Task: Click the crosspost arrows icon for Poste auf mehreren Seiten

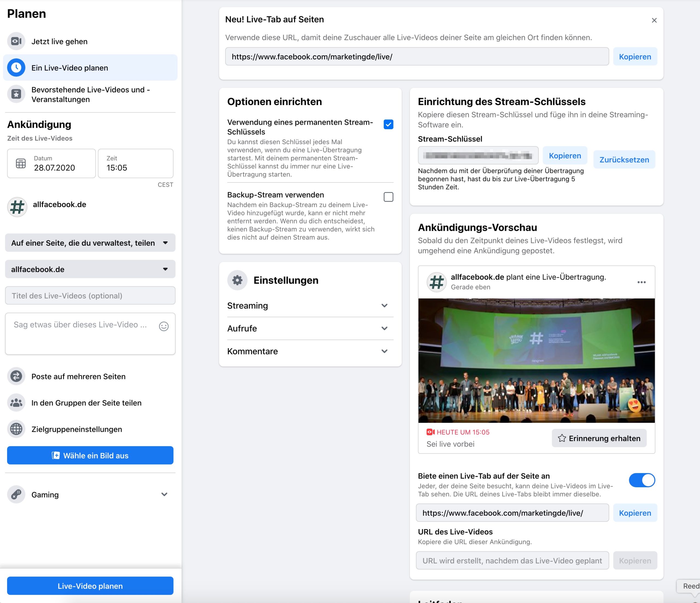Action: click(16, 376)
